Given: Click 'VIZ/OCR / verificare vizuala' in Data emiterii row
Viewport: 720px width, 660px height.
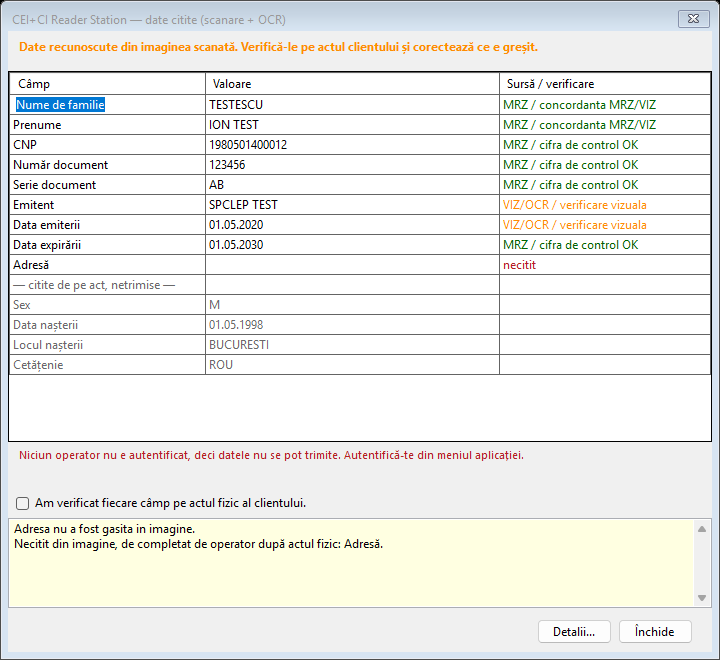Looking at the screenshot, I should 574,225.
